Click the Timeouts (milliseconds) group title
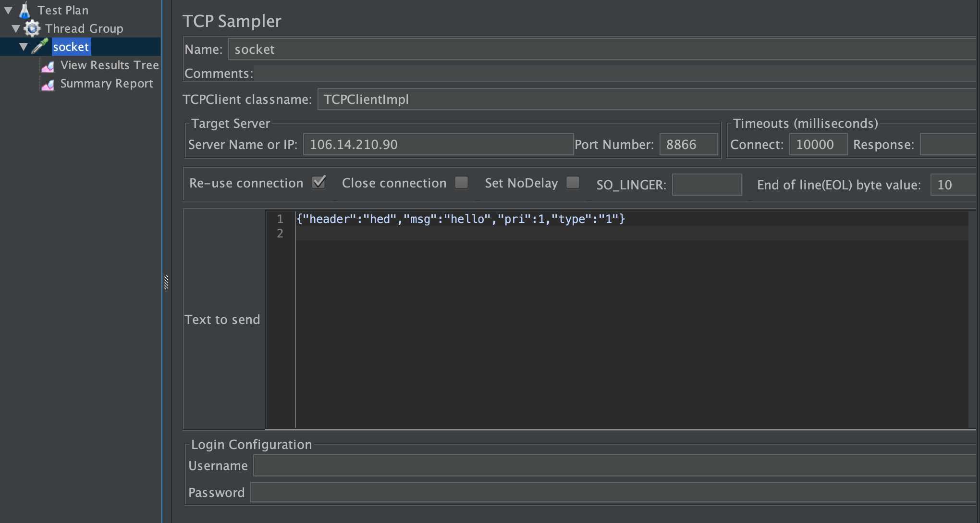This screenshot has width=980, height=523. (x=806, y=124)
